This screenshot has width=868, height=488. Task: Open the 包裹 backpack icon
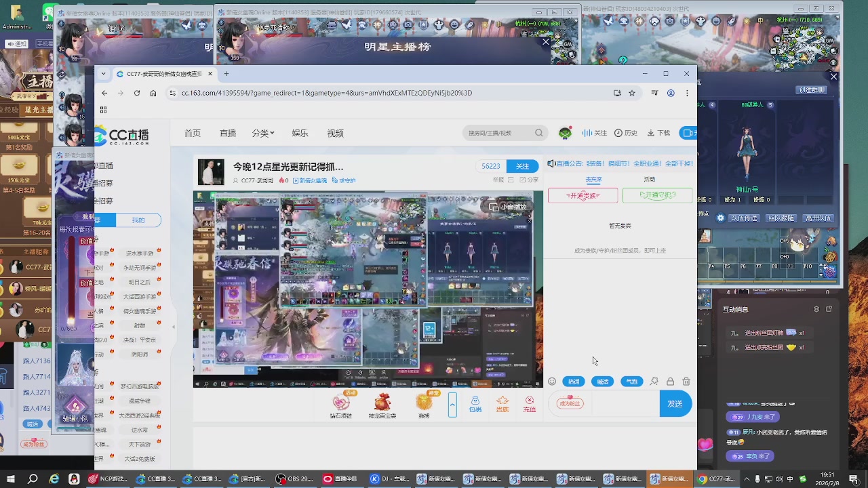coord(475,404)
